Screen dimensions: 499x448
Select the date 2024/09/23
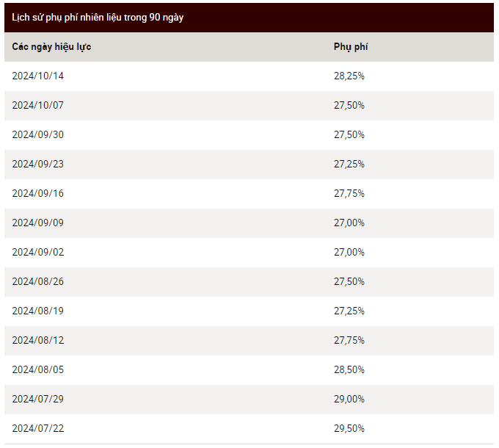tap(38, 164)
